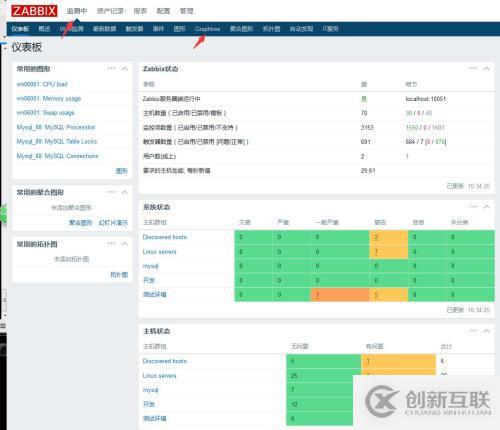Open the 配置 top menu
500x430 pixels.
[x=163, y=11]
